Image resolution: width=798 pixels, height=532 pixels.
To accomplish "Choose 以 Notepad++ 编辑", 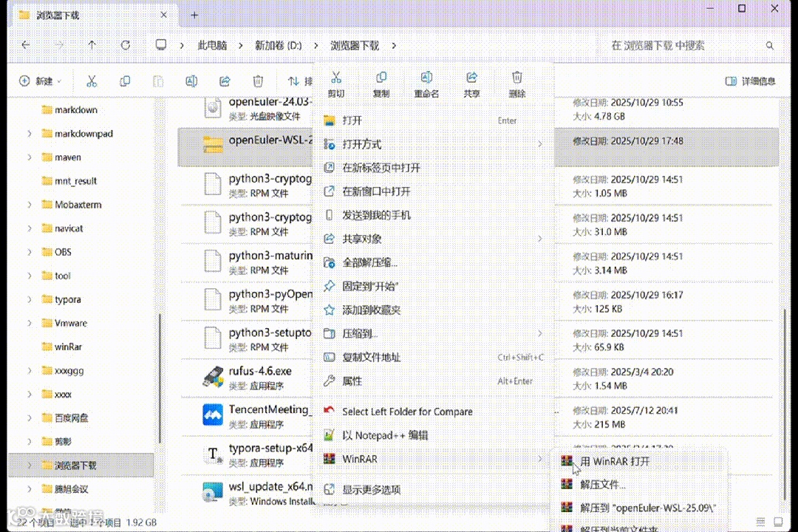I will point(434,435).
